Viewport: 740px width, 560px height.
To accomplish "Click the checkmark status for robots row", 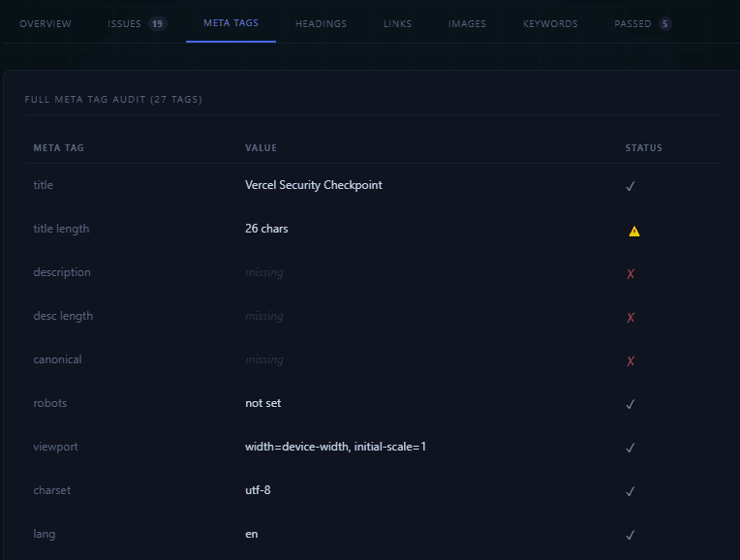I will 631,404.
